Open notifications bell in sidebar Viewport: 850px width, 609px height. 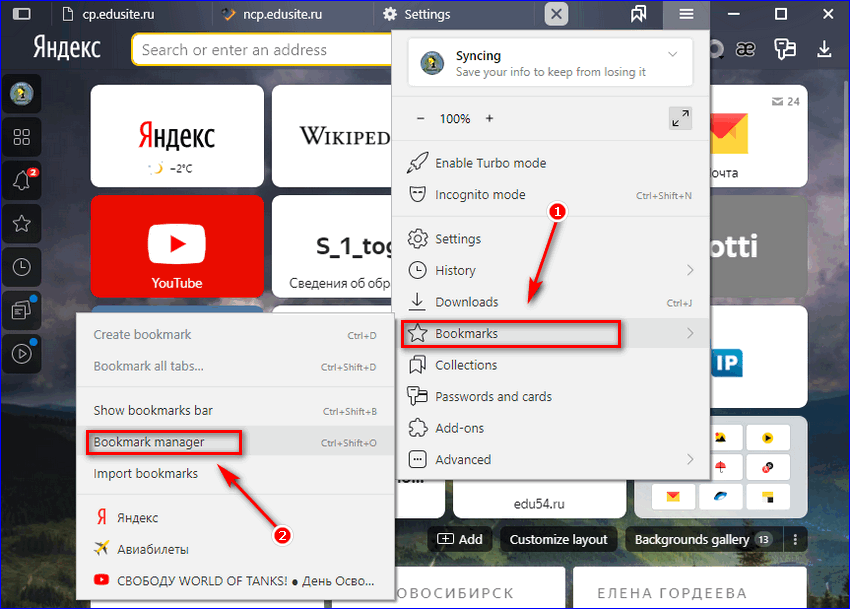[x=21, y=181]
